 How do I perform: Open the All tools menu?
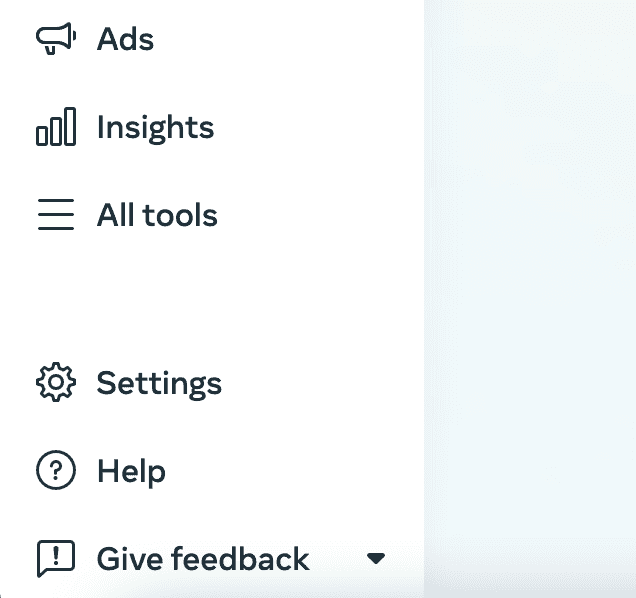click(x=157, y=215)
